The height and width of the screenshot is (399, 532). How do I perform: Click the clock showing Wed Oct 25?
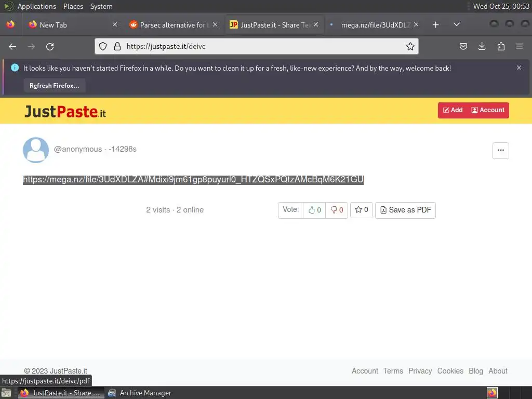click(501, 6)
